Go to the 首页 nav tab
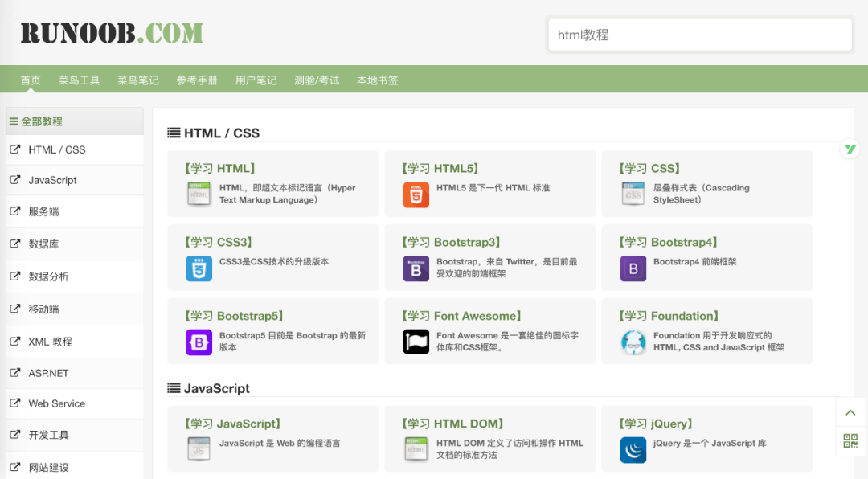868x479 pixels. click(x=31, y=80)
